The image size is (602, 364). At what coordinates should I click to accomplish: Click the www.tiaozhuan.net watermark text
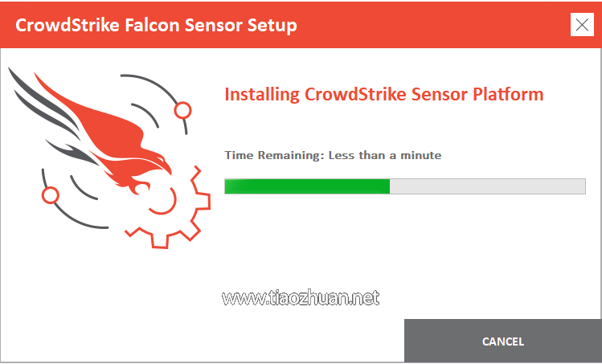click(x=301, y=298)
